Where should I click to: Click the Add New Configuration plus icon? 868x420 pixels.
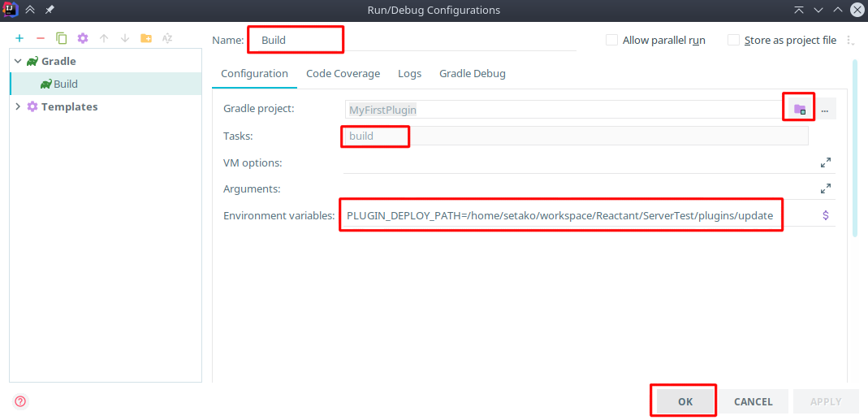(19, 38)
